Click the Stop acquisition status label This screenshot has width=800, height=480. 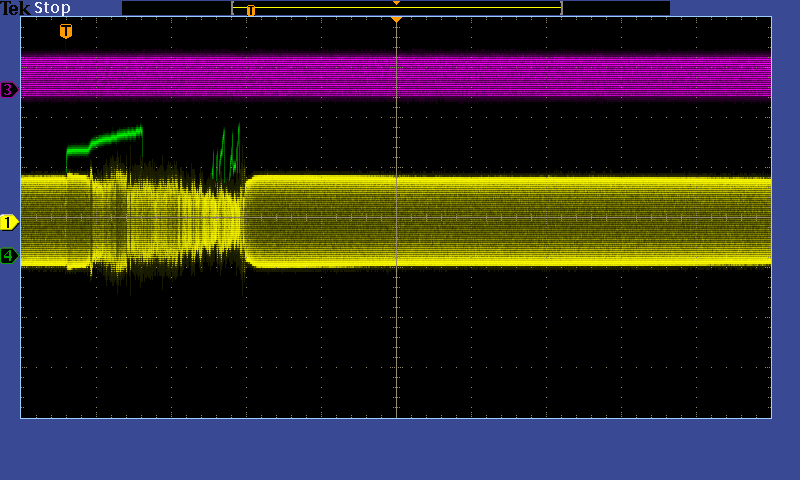tap(52, 8)
